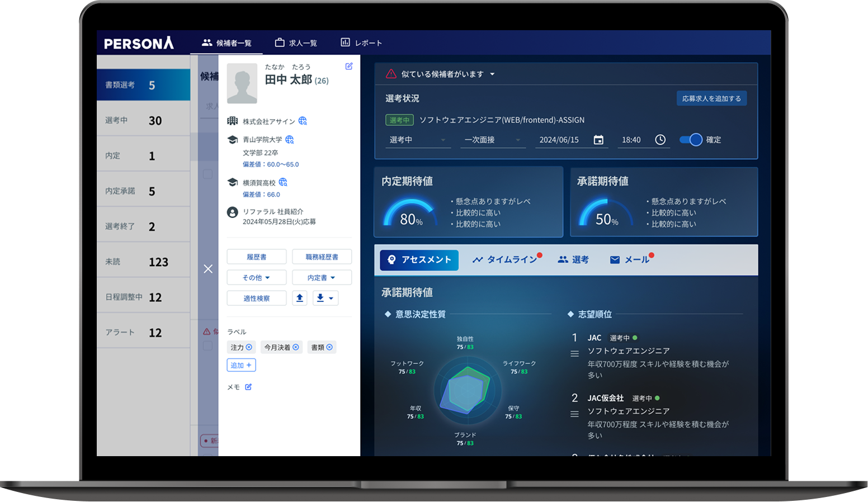868x502 pixels.
Task: Switch to the 選考 tab
Action: click(x=573, y=260)
